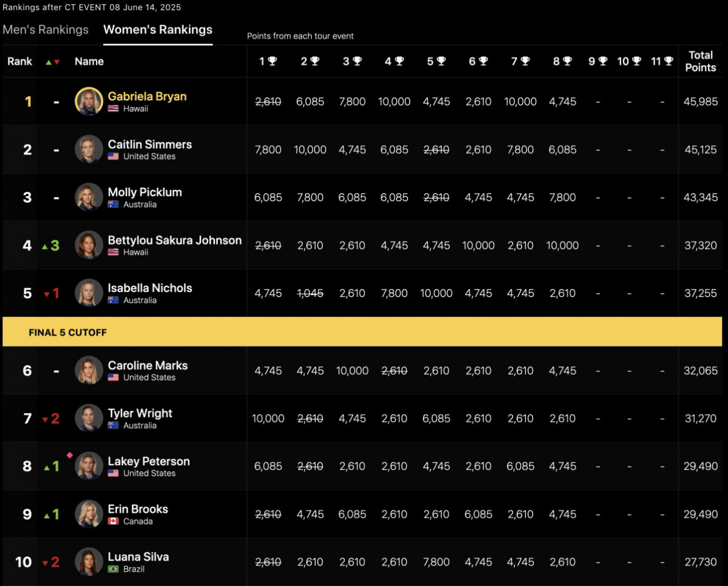Click the rank change arrows column header
The width and height of the screenshot is (728, 586).
(53, 62)
